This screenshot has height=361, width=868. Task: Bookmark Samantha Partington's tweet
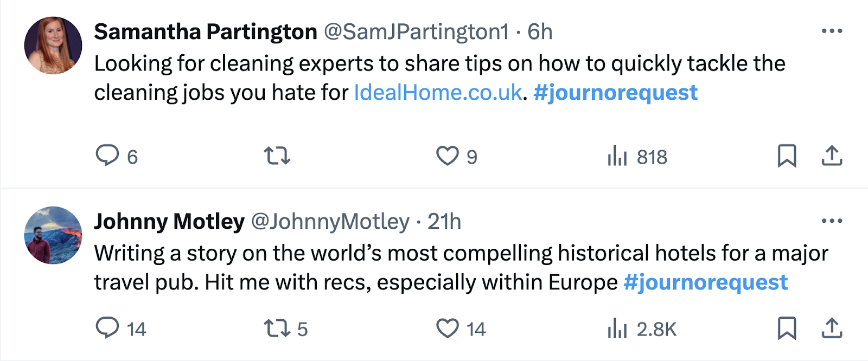[787, 156]
